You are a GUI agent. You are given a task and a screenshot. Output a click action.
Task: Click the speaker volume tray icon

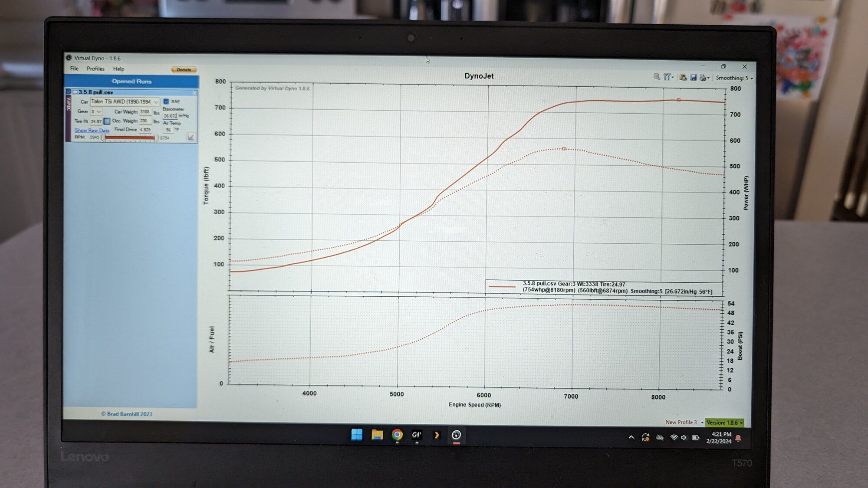684,438
